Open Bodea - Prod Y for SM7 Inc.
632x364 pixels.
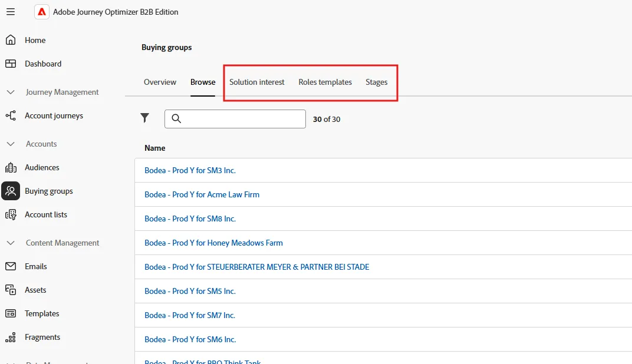click(190, 315)
